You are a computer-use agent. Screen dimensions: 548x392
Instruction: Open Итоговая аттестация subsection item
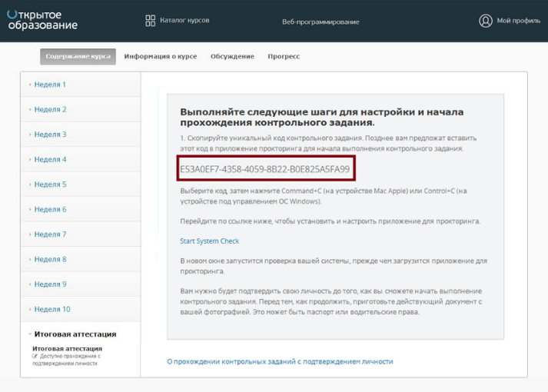(x=67, y=349)
